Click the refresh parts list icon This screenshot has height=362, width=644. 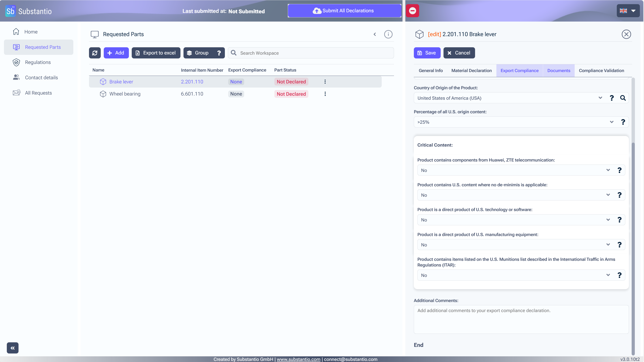pos(95,53)
